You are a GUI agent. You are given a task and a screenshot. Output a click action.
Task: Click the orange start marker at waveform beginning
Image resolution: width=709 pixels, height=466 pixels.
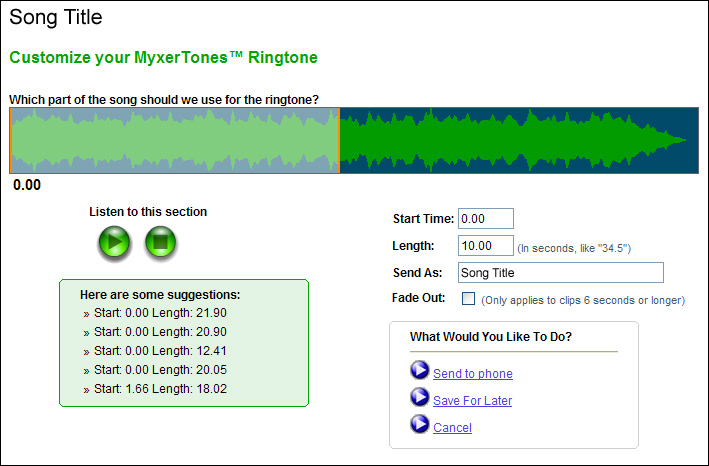tap(10, 141)
